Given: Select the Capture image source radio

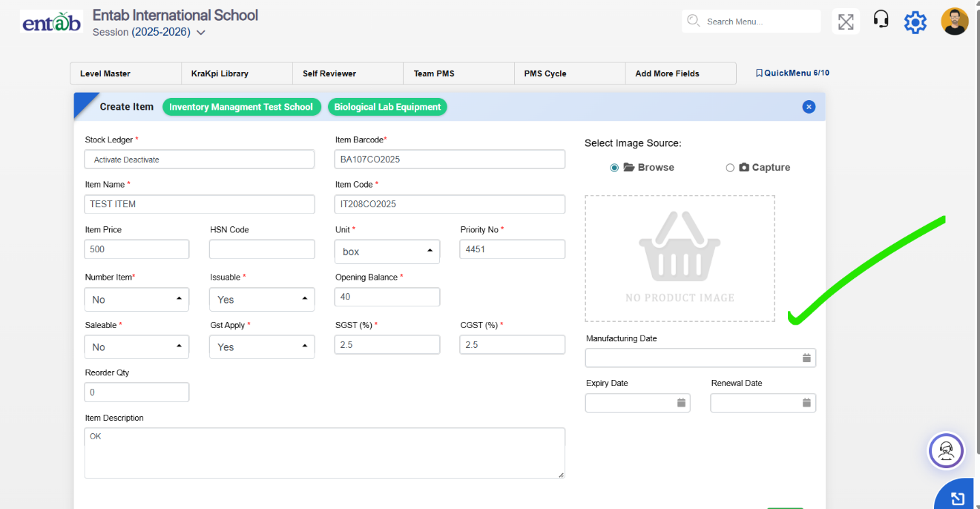Looking at the screenshot, I should tap(730, 168).
